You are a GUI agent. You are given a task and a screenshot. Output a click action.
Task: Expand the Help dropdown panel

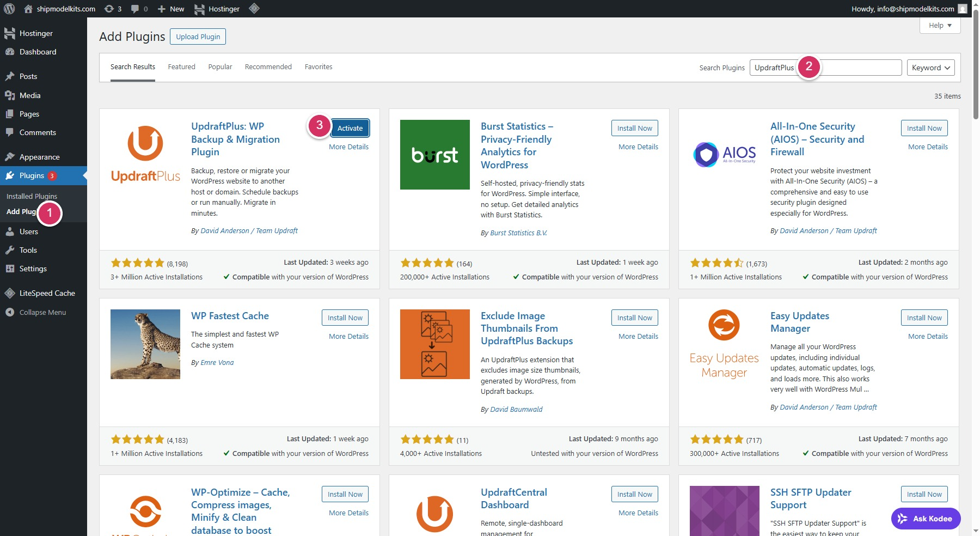(940, 26)
